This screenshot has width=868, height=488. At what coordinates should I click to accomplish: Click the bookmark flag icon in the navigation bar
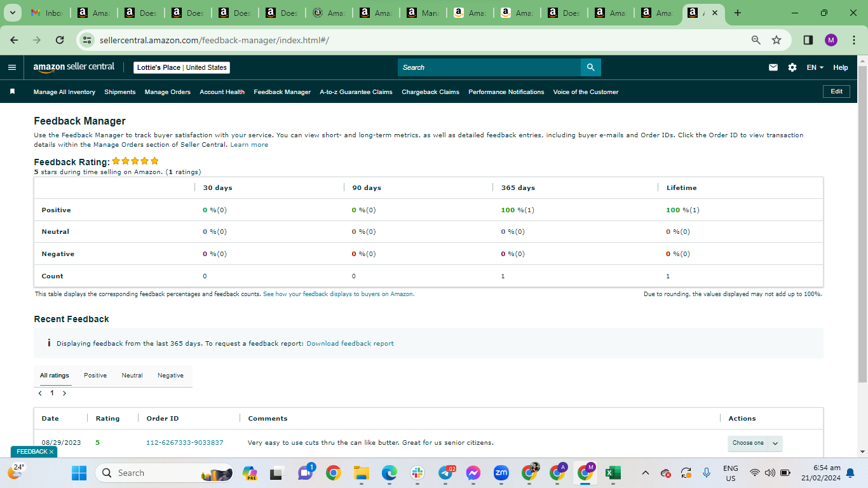12,91
